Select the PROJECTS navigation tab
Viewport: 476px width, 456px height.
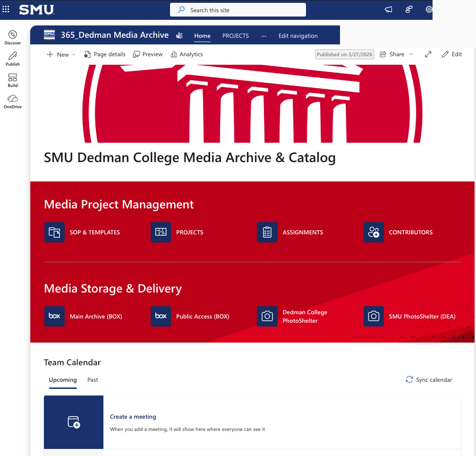tap(235, 36)
